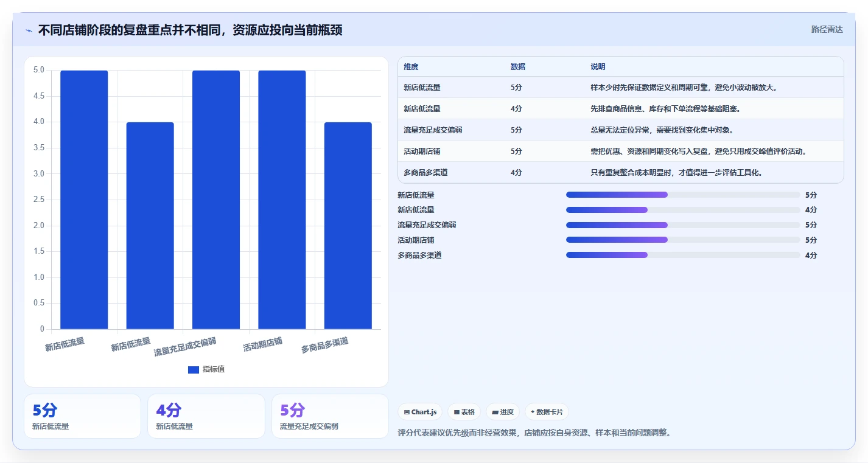Select the cell starting 只有重复整合成本明显时
868x463 pixels.
click(677, 173)
